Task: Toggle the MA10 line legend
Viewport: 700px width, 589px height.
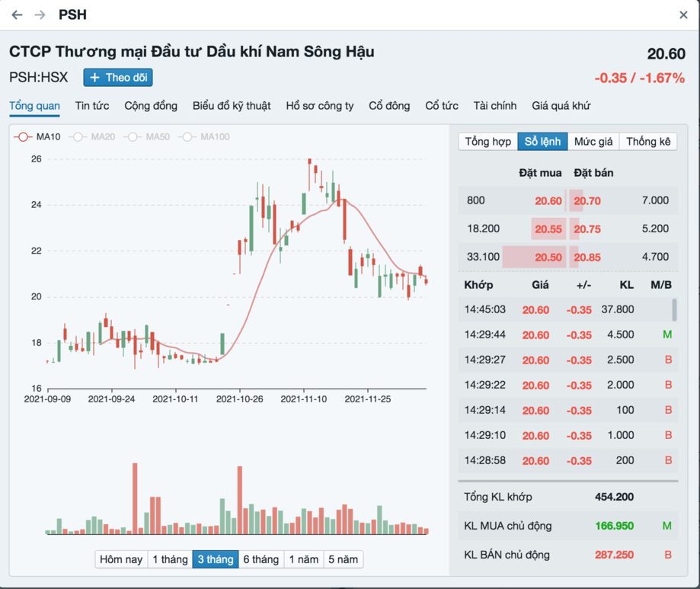Action: pos(37,137)
